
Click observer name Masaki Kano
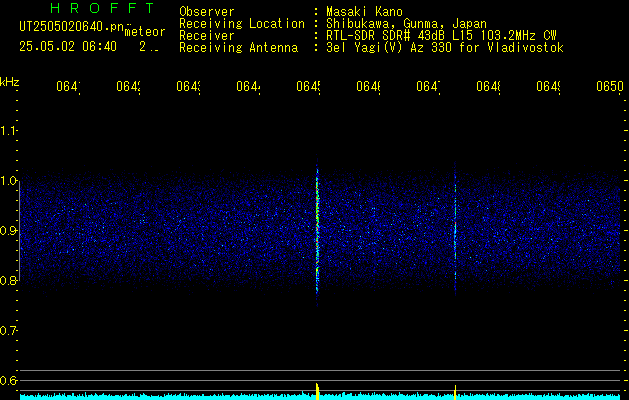pos(364,12)
